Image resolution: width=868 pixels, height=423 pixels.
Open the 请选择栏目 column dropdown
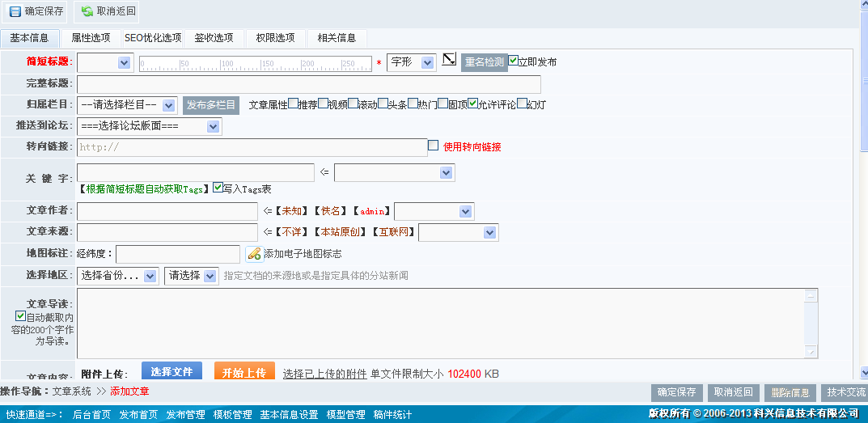click(x=127, y=105)
